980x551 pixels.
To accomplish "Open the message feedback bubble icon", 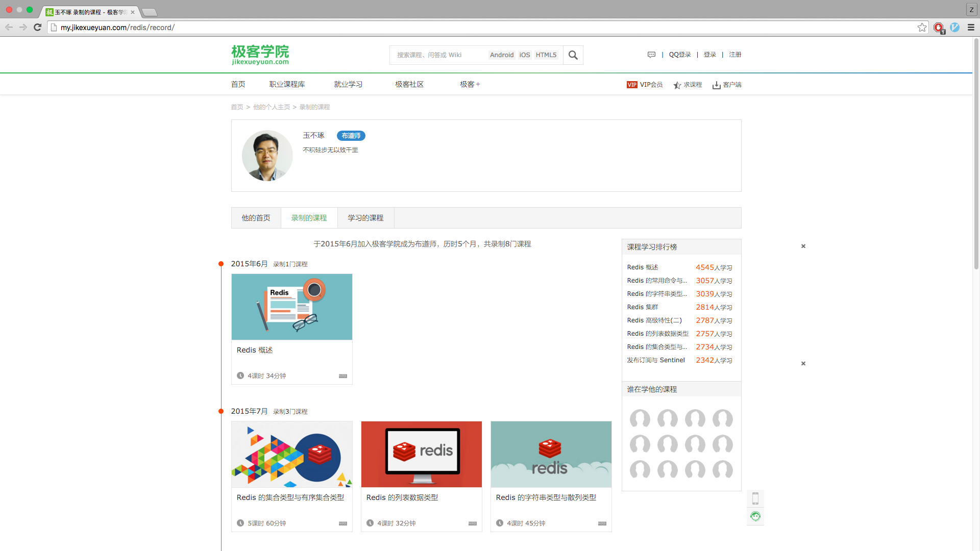I will 652,54.
